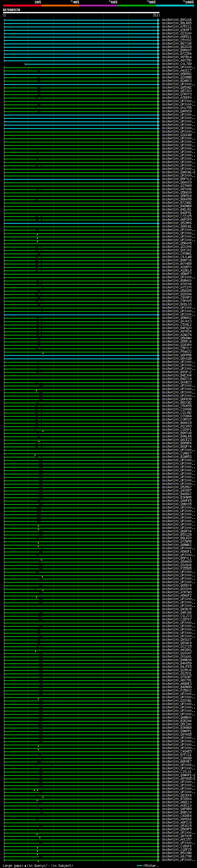Click the truncated cyan bar of C0L7D9 hit

pyautogui.click(x=92, y=64)
